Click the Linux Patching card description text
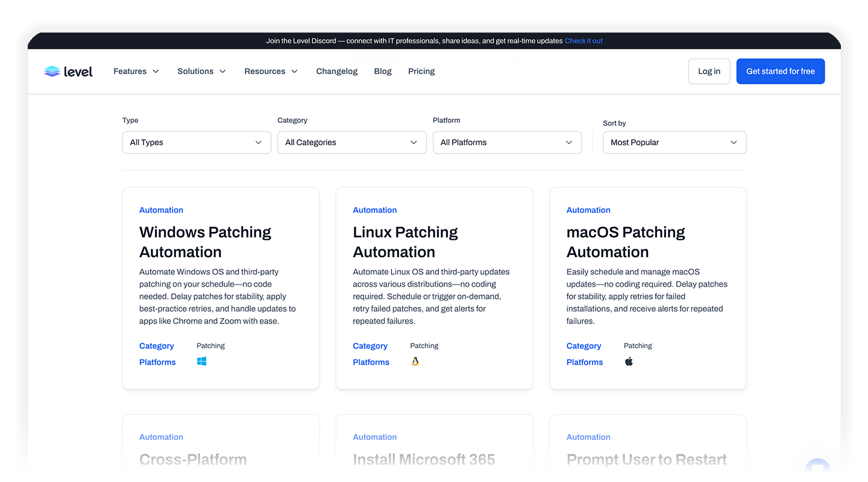868x482 pixels. [x=431, y=296]
